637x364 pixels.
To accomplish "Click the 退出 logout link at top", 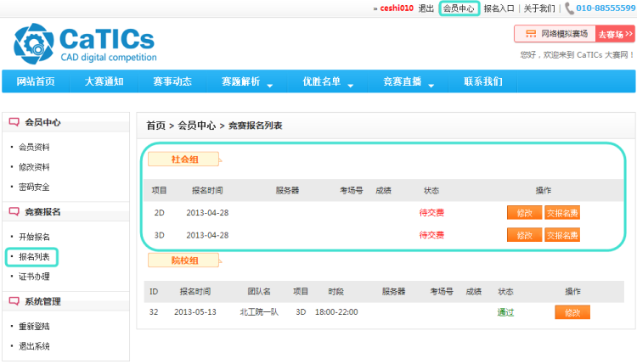I will 426,8.
